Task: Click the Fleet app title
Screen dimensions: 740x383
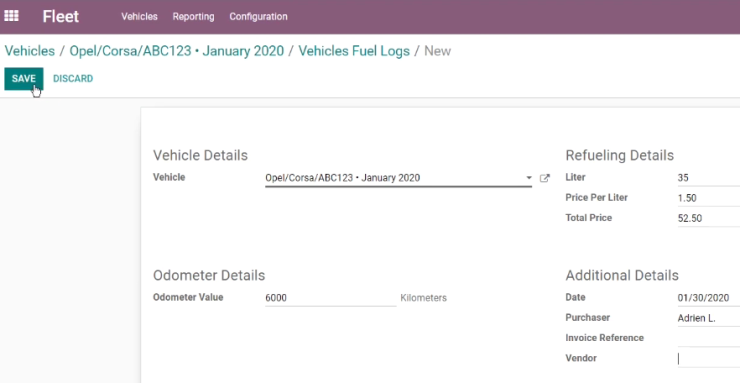Action: [x=60, y=17]
